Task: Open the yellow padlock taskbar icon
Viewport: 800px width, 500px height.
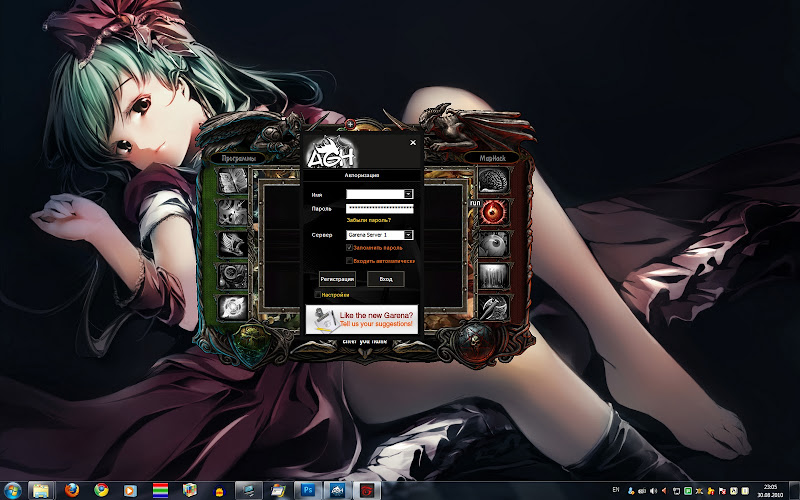Action: (x=219, y=491)
